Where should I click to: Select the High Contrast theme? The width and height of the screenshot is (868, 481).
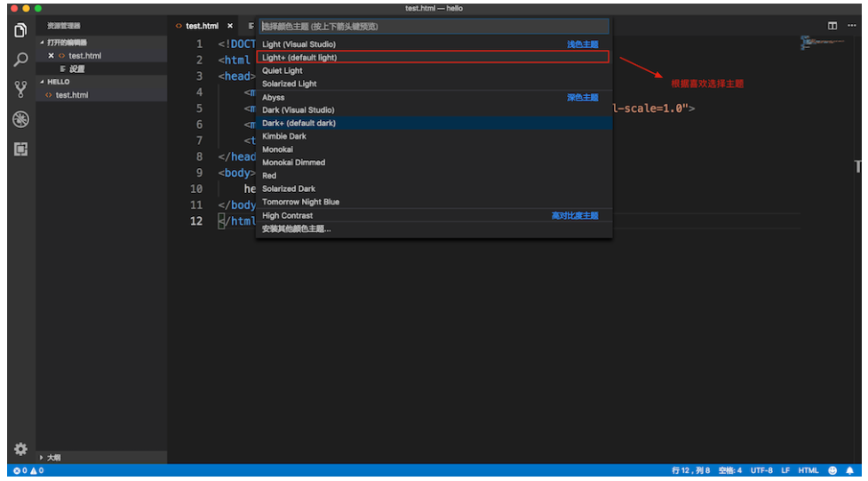point(434,215)
